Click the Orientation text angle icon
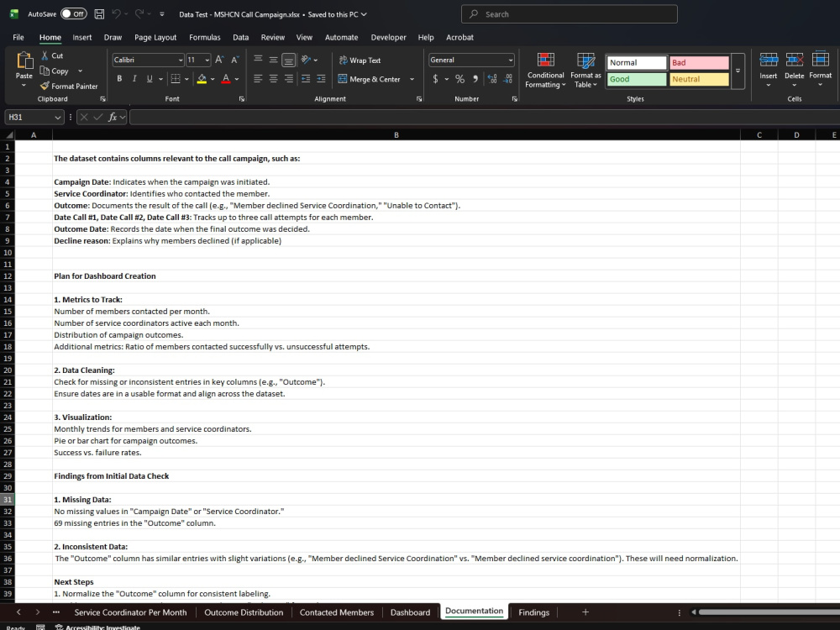Viewport: 840px width, 630px height. point(306,60)
